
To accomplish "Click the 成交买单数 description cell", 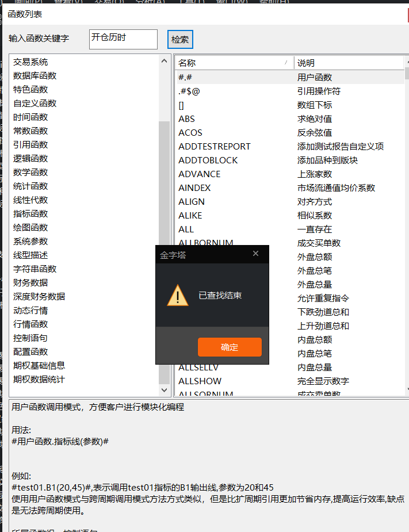I will click(x=319, y=243).
